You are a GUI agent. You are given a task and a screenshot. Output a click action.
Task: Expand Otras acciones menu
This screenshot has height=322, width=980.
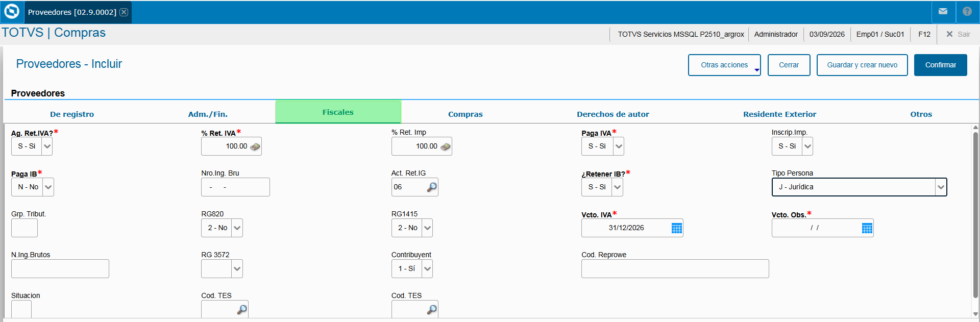click(724, 65)
